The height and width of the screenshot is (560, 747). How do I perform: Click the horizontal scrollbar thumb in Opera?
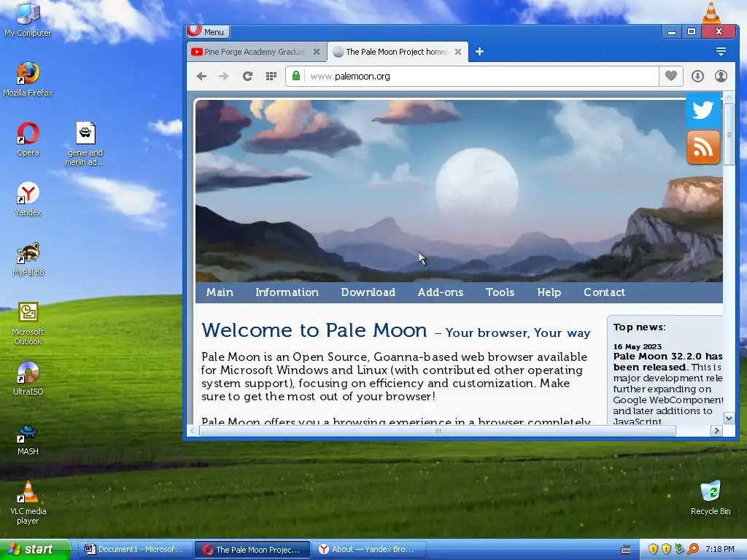[x=438, y=431]
